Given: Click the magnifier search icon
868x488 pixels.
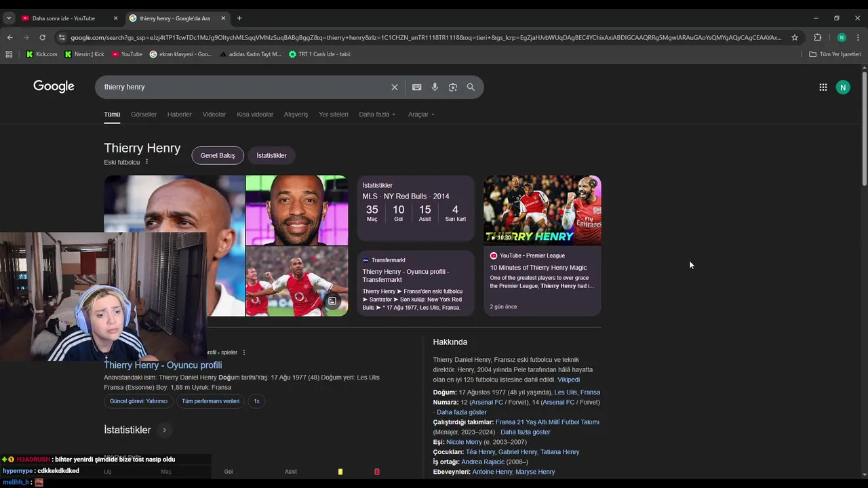Looking at the screenshot, I should 471,87.
